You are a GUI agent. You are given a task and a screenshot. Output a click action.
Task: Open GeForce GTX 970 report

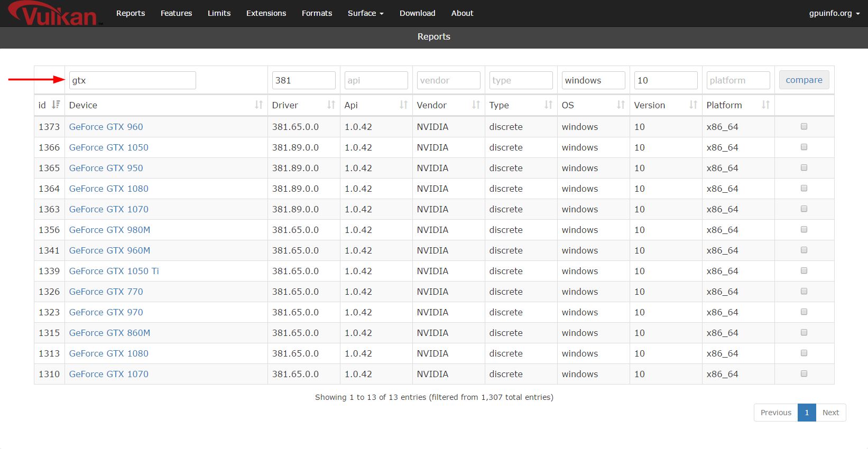click(106, 312)
